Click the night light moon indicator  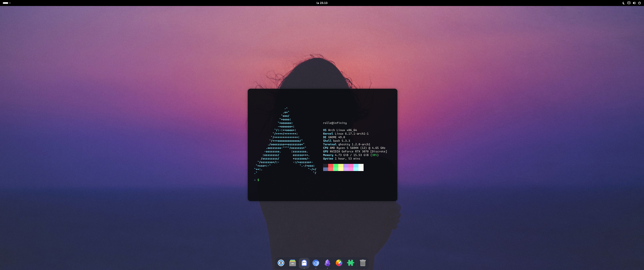(623, 3)
